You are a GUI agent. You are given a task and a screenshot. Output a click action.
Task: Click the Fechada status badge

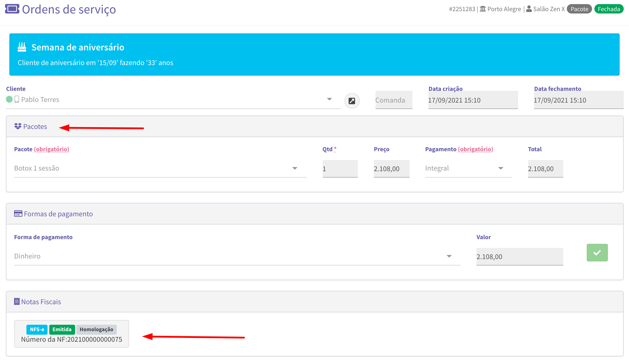point(609,9)
